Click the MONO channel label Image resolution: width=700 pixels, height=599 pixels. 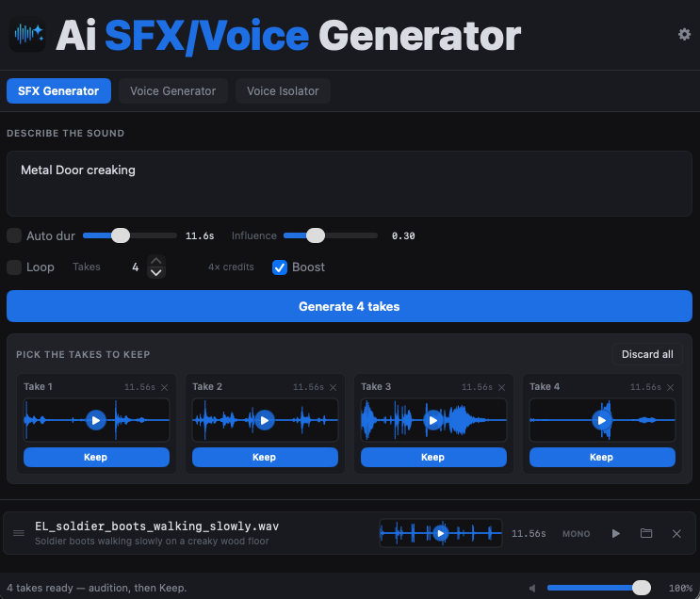click(576, 534)
